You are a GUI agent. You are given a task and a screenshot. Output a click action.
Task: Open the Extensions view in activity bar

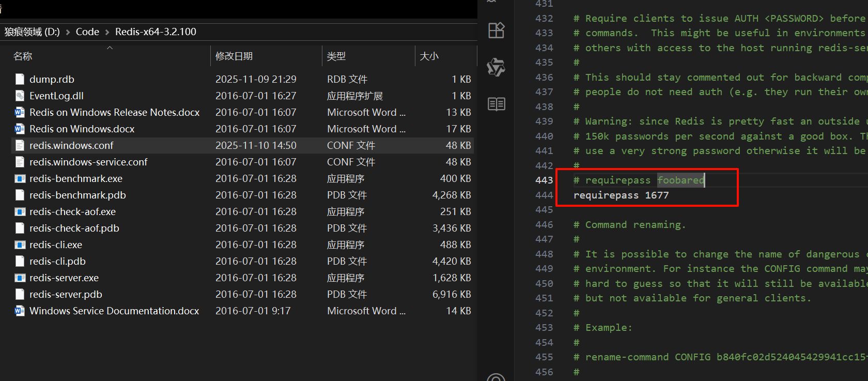coord(496,31)
